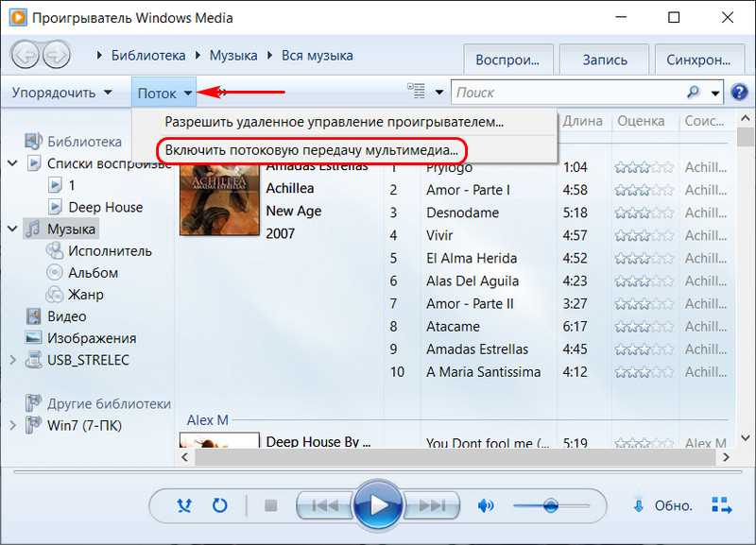Image resolution: width=756 pixels, height=545 pixels.
Task: Switch to the Синхронизация tab
Action: [x=698, y=60]
